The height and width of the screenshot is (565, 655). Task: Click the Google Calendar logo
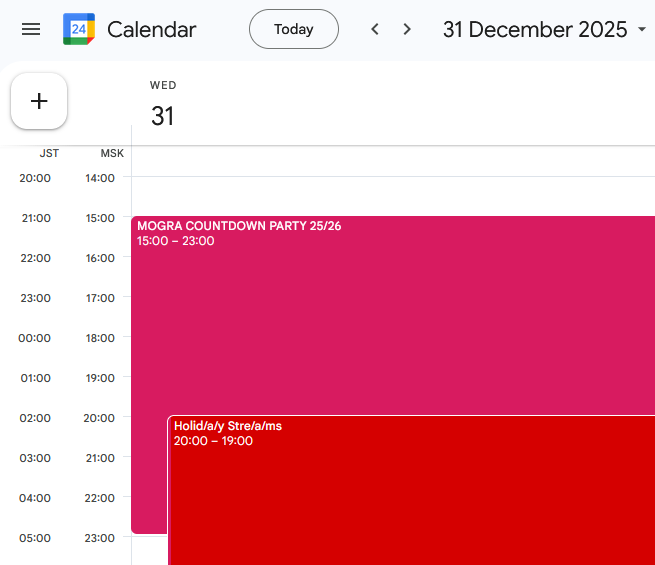[79, 29]
